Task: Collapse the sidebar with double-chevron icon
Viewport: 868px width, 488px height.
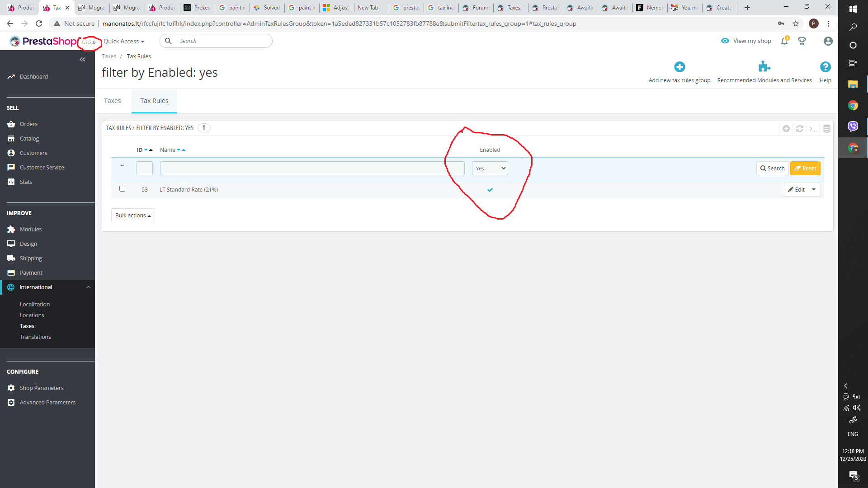Action: 82,60
